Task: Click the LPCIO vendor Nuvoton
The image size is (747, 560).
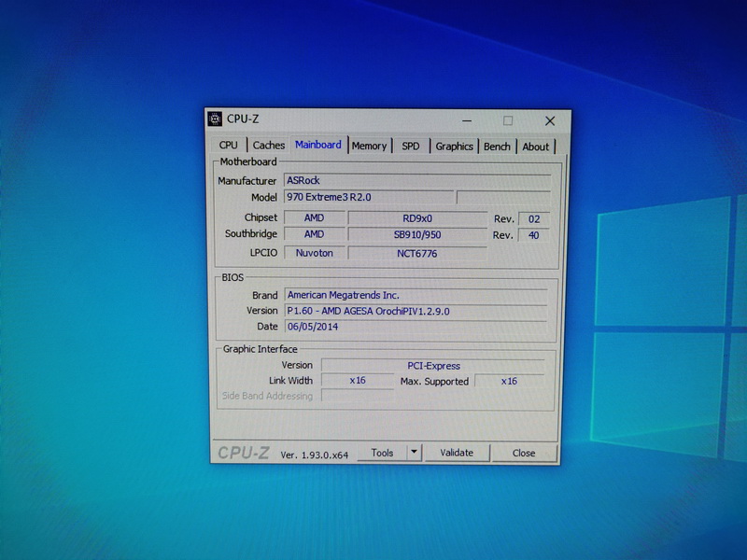Action: (x=315, y=253)
